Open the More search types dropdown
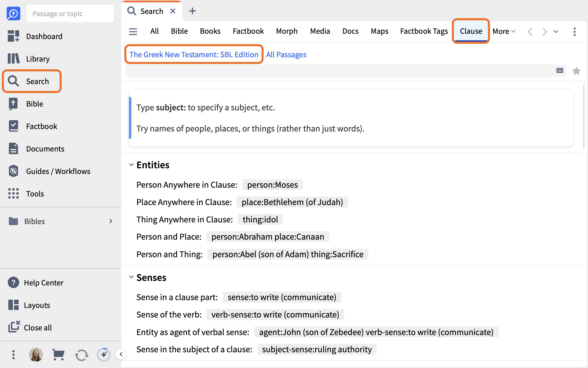The image size is (588, 368). tap(504, 31)
